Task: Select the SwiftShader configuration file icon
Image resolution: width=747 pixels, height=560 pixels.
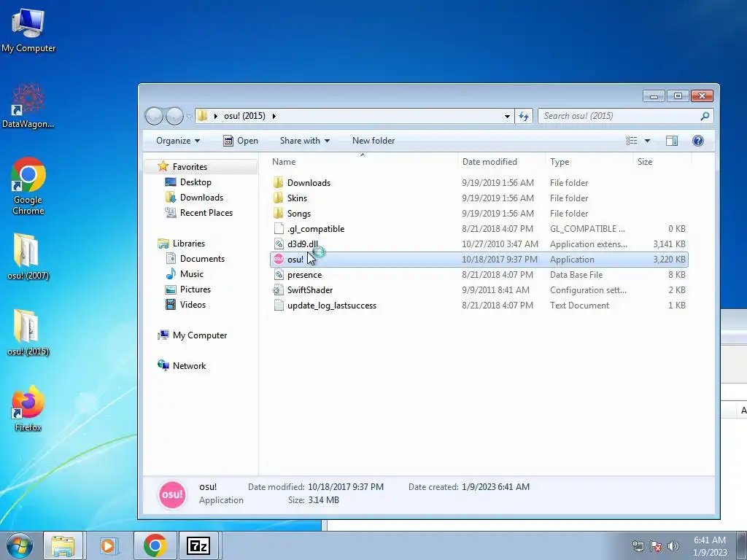Action: (279, 290)
